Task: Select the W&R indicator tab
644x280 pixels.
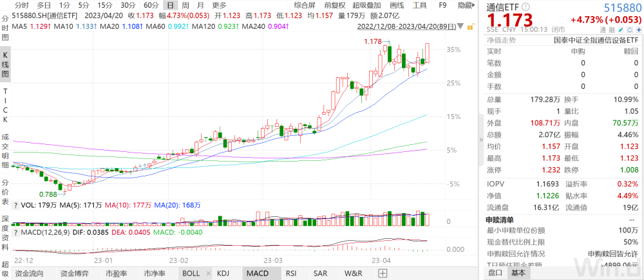Action: pyautogui.click(x=353, y=274)
